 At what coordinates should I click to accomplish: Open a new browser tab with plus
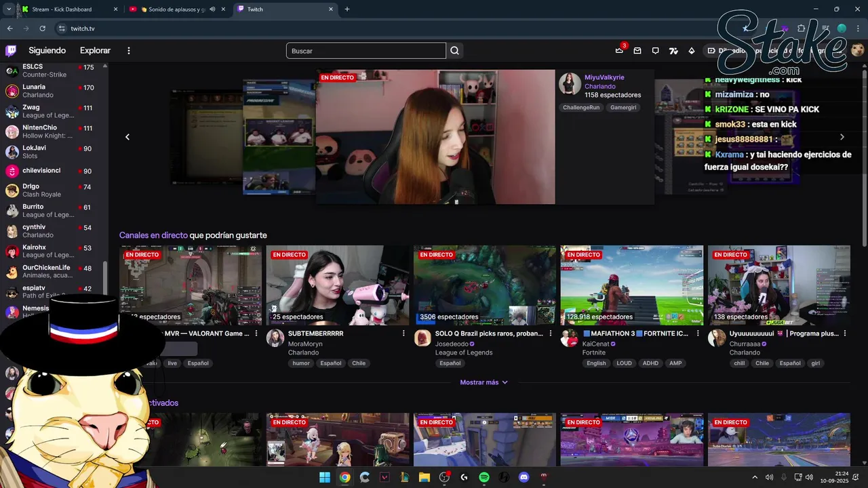pos(347,9)
